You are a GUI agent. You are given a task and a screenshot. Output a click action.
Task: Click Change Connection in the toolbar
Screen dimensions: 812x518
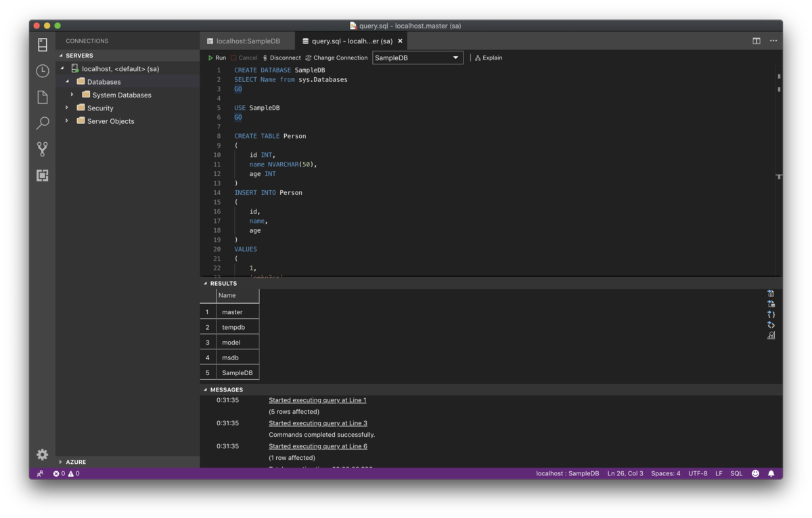click(336, 58)
